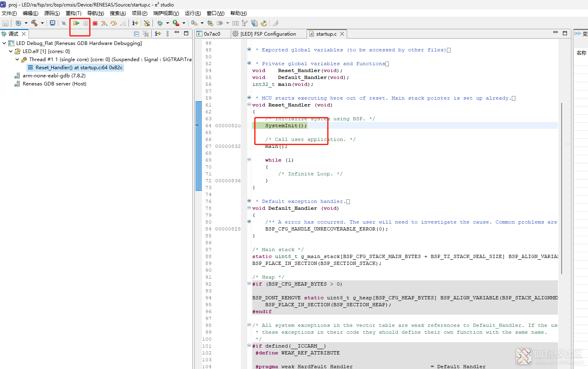
Task: Open the 瑞萨视图(V) menu
Action: [x=166, y=13]
